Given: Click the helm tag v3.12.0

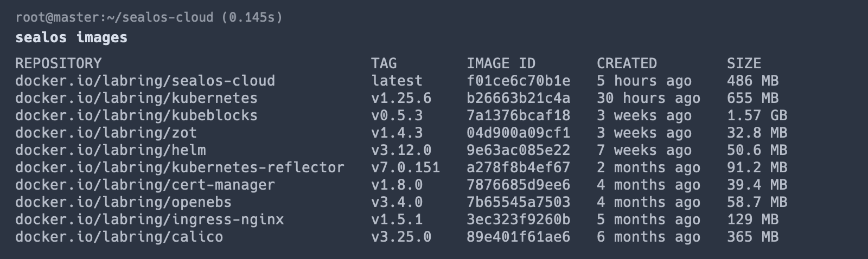Looking at the screenshot, I should 401,150.
